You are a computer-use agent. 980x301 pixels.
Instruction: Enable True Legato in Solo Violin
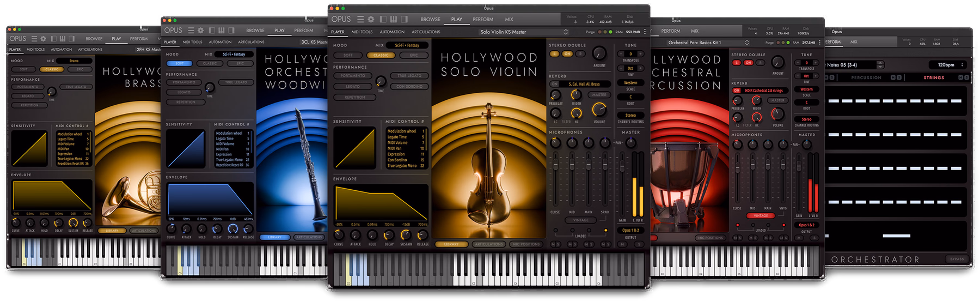tap(409, 76)
